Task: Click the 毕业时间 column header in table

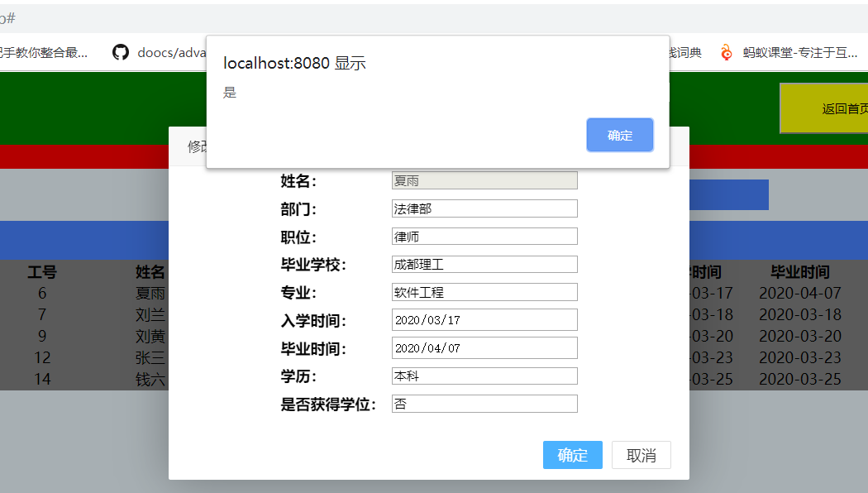Action: [x=800, y=272]
